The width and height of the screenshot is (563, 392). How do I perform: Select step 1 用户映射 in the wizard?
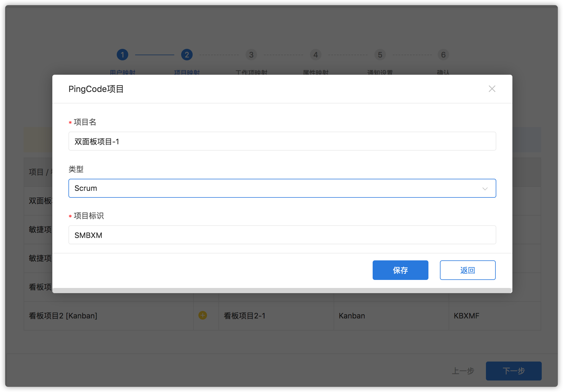(x=122, y=55)
